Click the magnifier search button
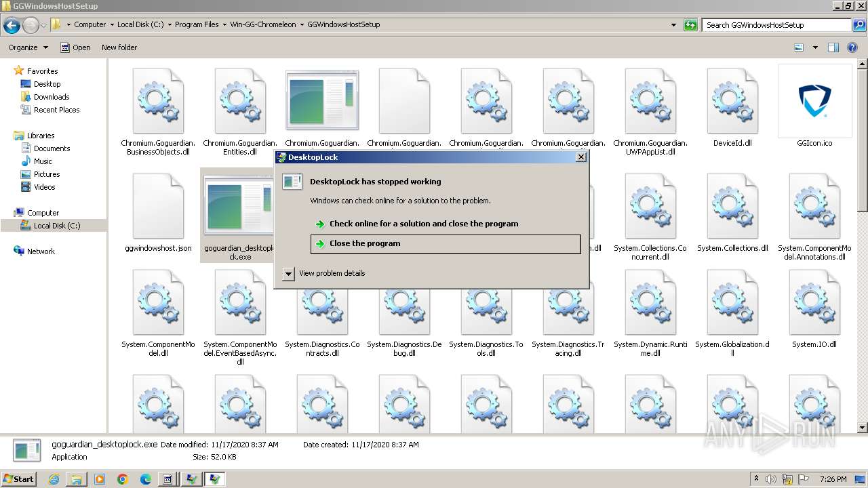This screenshot has width=868, height=488. click(859, 25)
